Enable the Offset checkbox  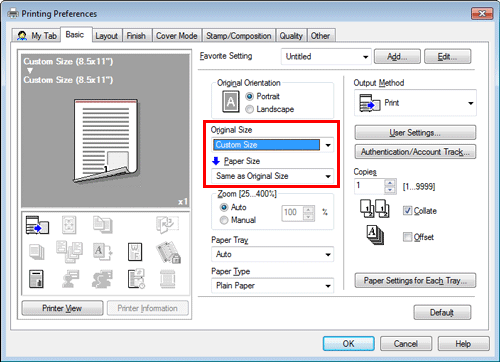pos(407,237)
